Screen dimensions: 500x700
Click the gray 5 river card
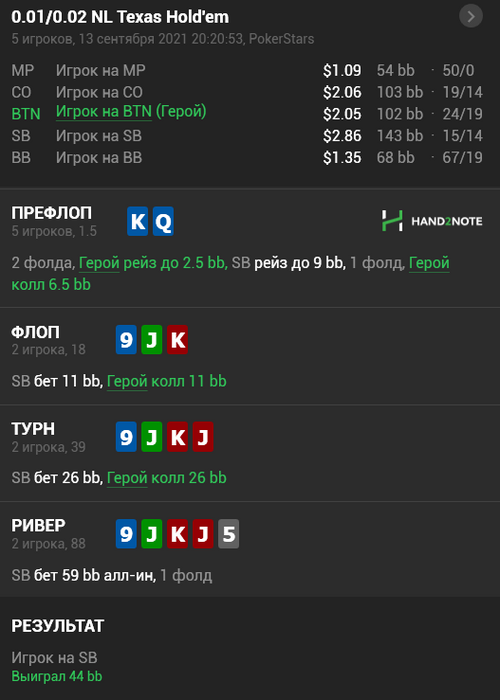pos(229,533)
